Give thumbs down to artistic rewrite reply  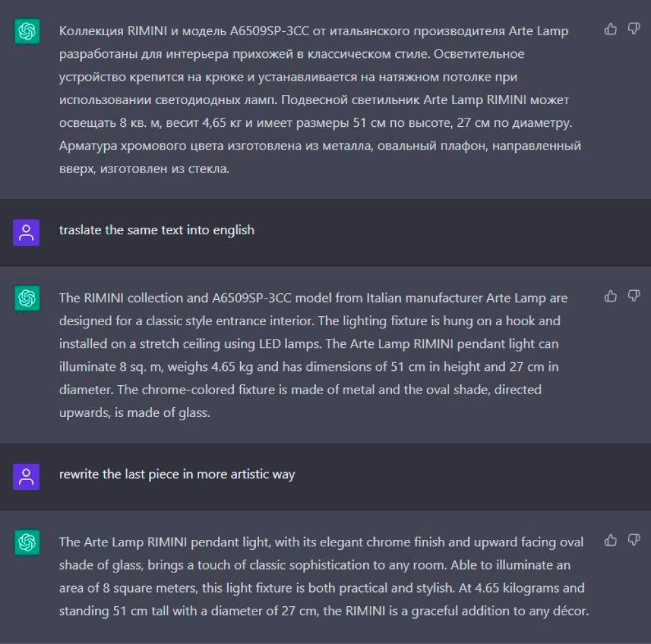(633, 541)
